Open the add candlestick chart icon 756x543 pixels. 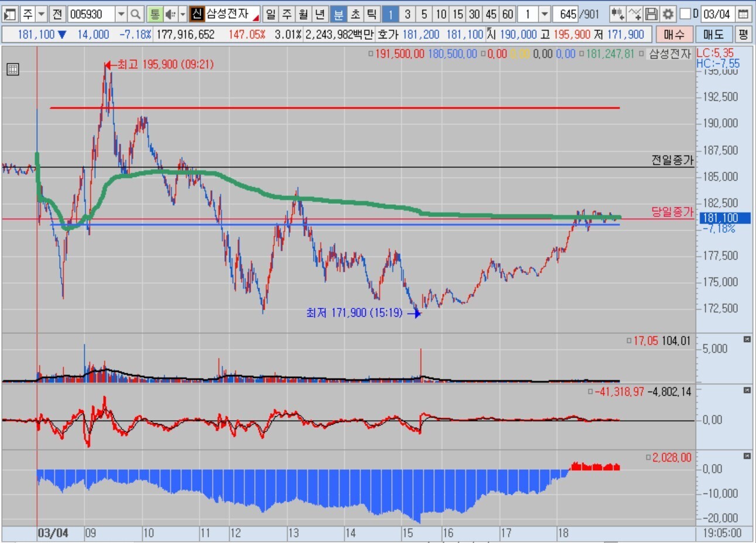pyautogui.click(x=617, y=14)
